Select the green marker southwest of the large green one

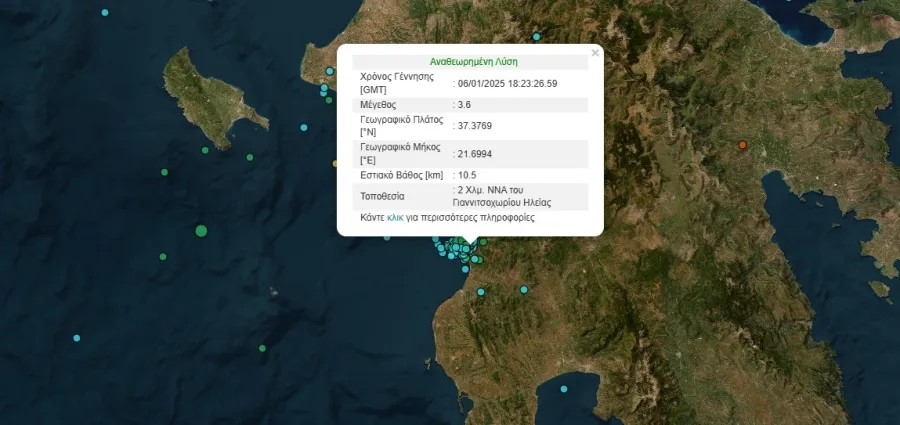162,257
